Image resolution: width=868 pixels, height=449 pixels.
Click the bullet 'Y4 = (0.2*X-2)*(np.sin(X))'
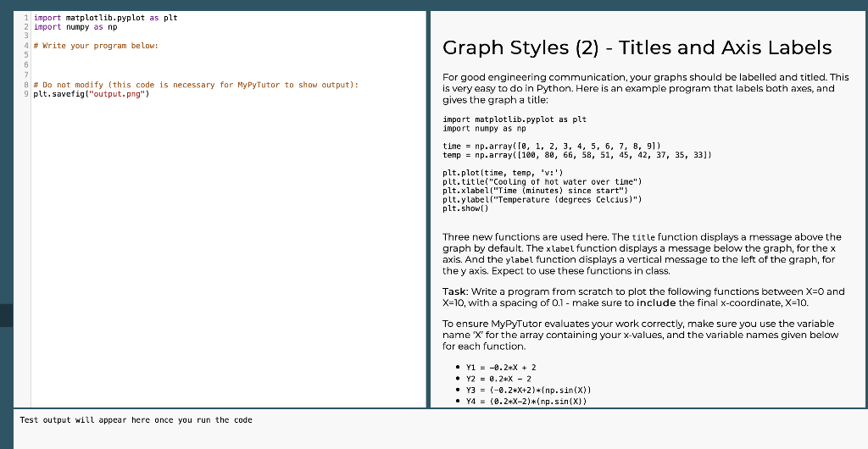click(526, 402)
